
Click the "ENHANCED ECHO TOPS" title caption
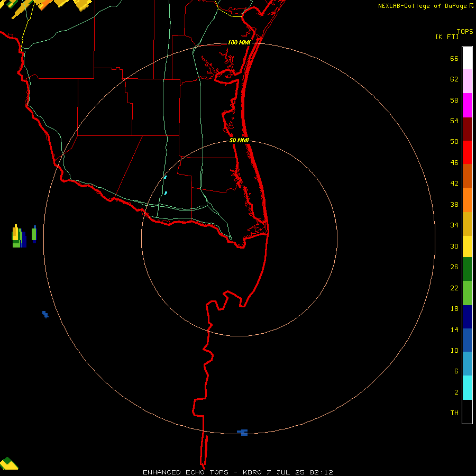coord(186,472)
